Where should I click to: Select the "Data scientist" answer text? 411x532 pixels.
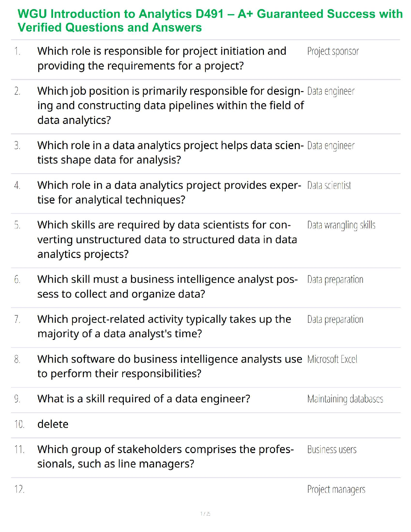click(329, 185)
